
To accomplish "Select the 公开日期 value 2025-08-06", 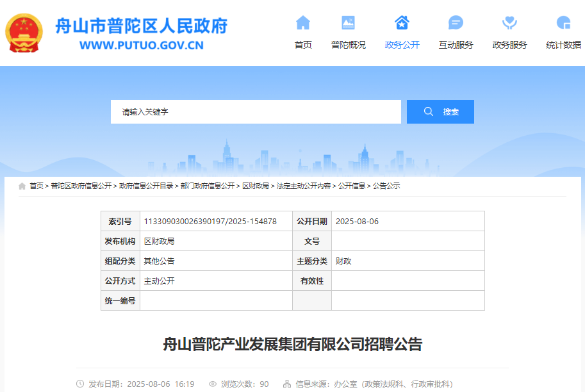I will tap(357, 221).
